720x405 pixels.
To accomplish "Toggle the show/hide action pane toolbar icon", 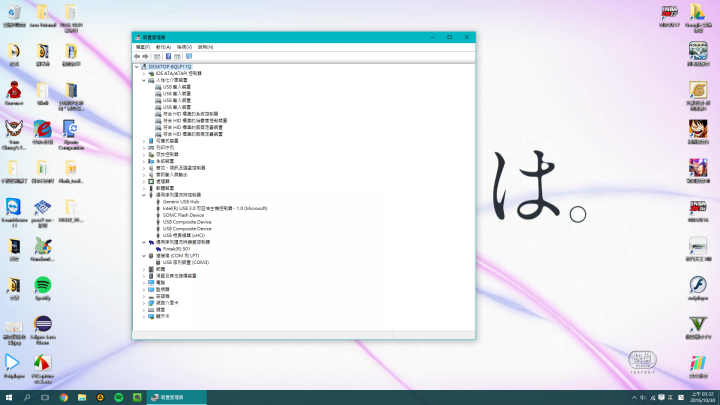I will point(177,56).
